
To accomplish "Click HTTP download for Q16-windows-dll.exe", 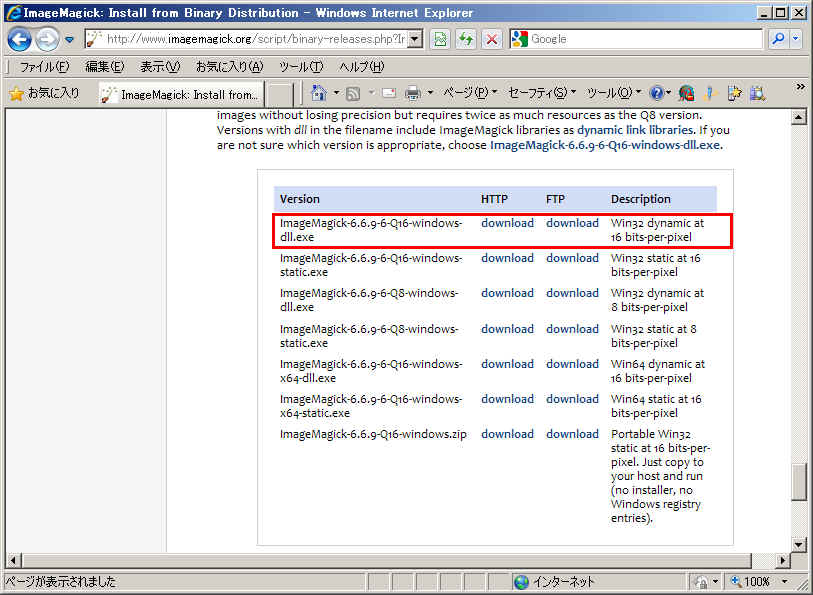I will [507, 223].
